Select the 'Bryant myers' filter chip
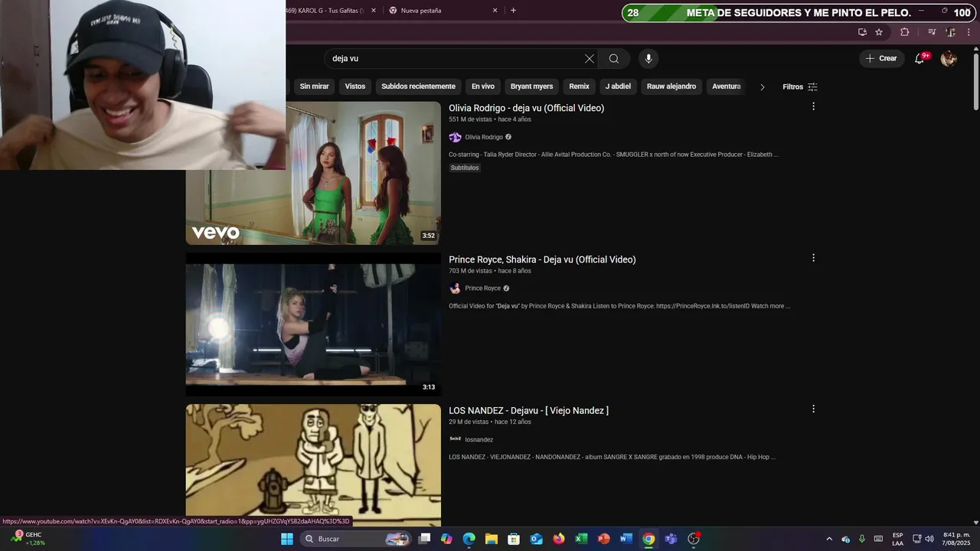 (x=531, y=86)
